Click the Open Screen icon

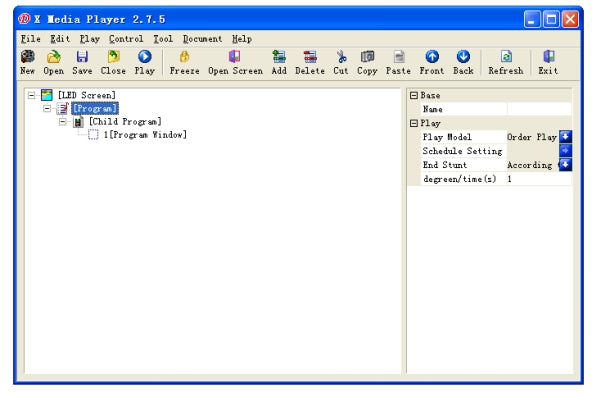pyautogui.click(x=235, y=57)
